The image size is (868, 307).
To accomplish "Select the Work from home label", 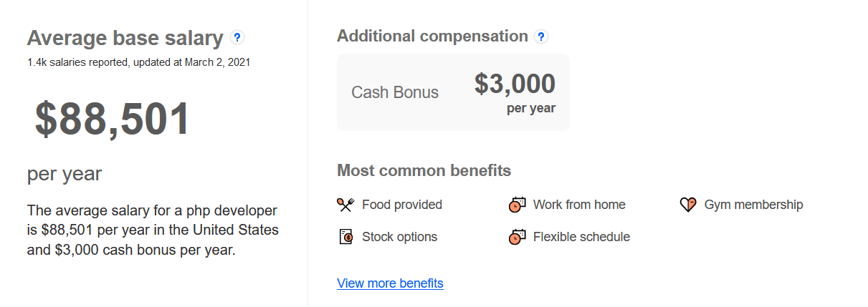I will [x=579, y=205].
